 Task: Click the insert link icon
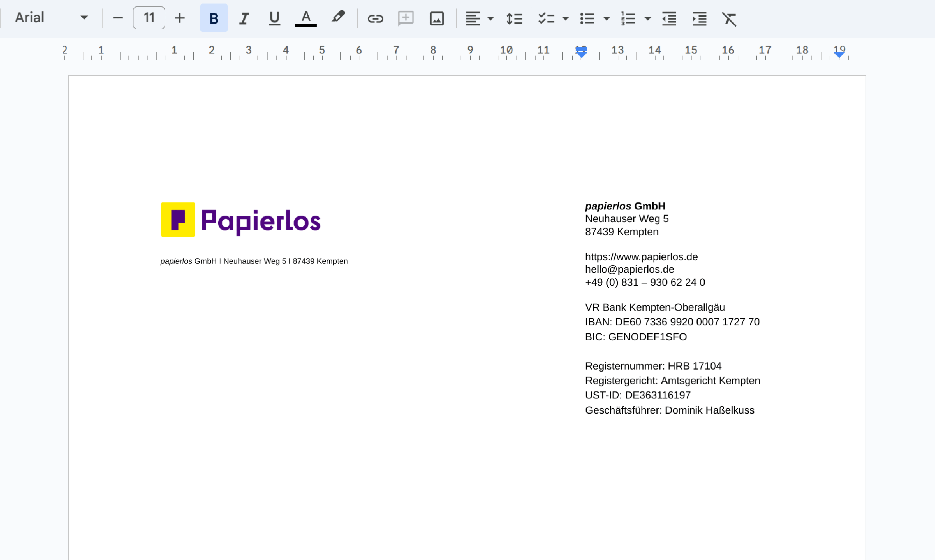pyautogui.click(x=375, y=18)
